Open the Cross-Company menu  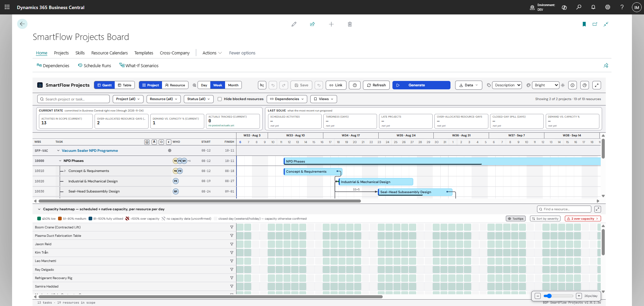click(175, 53)
